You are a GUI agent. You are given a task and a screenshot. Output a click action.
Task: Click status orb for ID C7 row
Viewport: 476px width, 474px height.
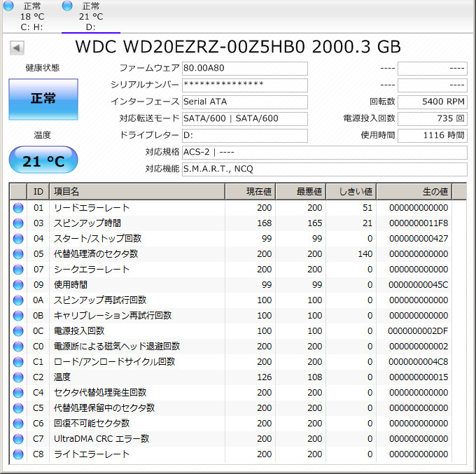tap(18, 439)
